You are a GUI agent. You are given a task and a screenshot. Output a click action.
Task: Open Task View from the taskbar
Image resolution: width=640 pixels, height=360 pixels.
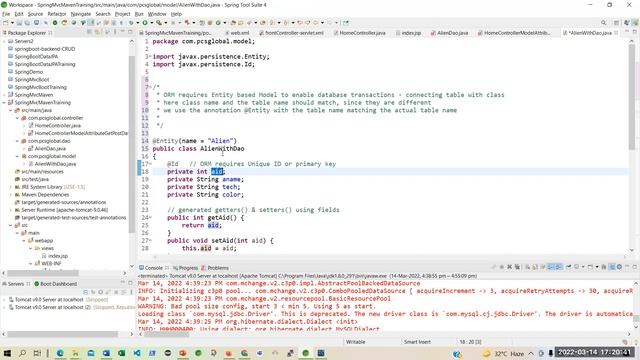pos(37,353)
